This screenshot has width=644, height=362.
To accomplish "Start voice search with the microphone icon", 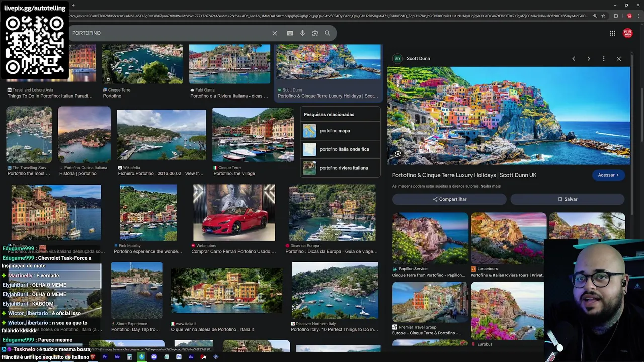I will (x=302, y=33).
